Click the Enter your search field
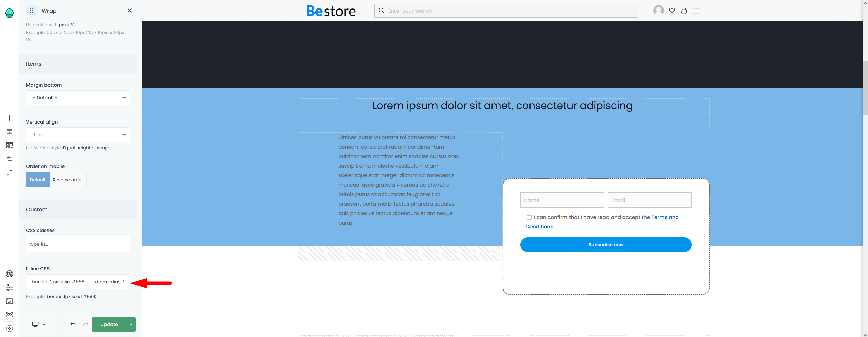 pyautogui.click(x=506, y=11)
